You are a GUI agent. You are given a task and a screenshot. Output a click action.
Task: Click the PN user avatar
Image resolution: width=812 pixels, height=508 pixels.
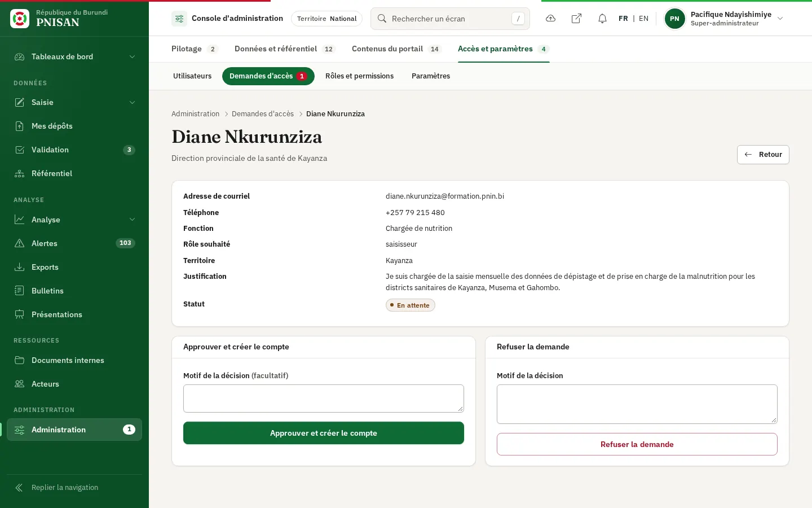[x=674, y=19]
